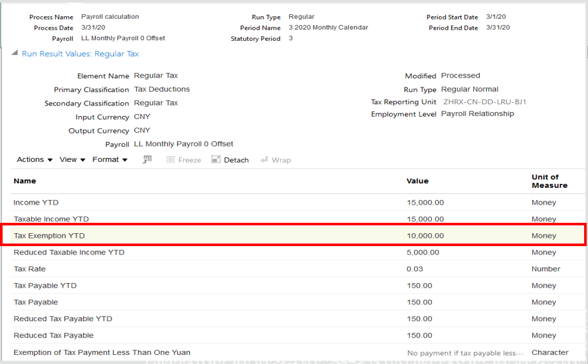
Task: Open the Actions menu
Action: [x=34, y=159]
